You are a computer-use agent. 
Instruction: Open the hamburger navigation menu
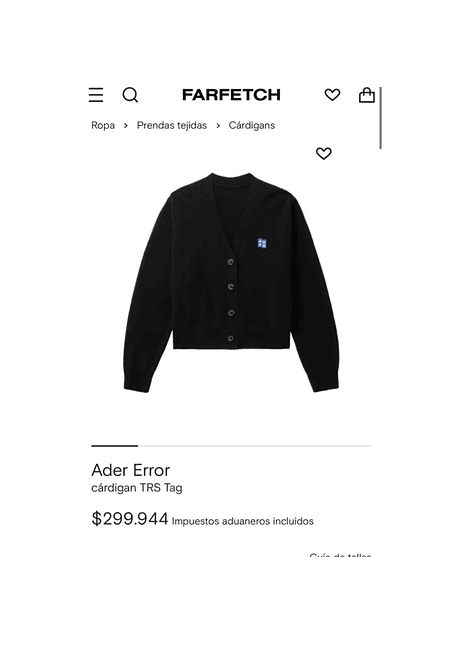96,95
